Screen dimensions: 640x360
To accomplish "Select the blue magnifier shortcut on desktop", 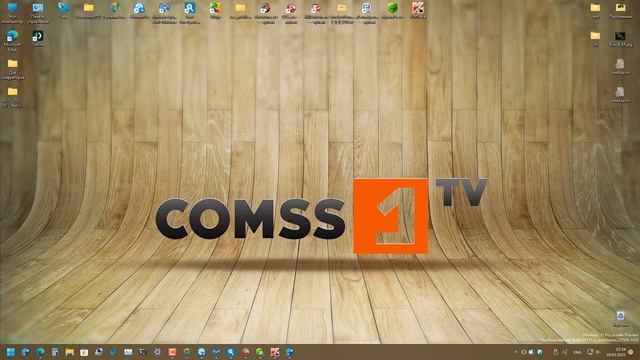I will (x=189, y=8).
